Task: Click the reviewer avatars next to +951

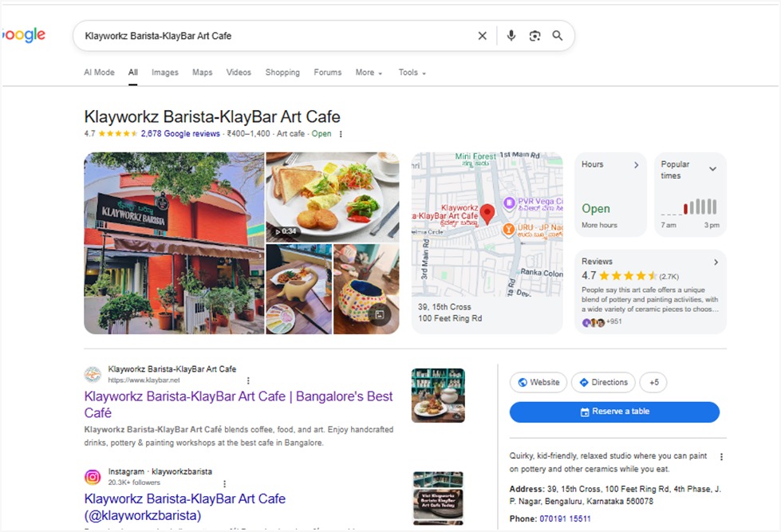Action: tap(594, 322)
